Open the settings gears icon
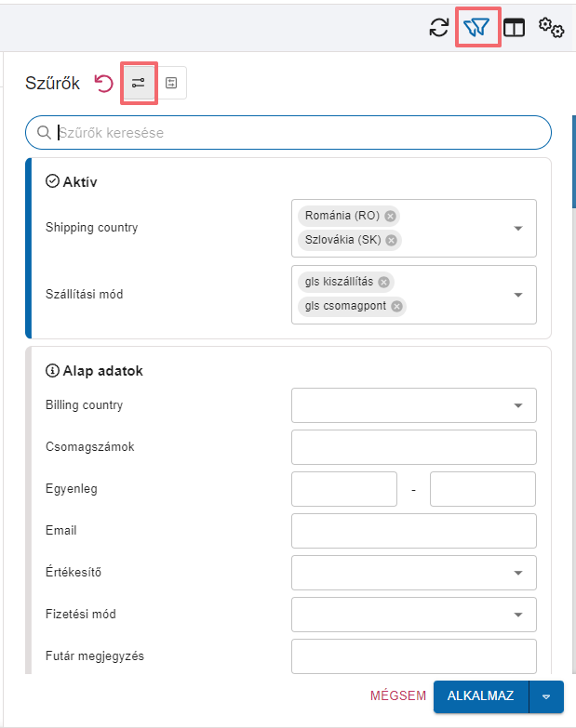The image size is (576, 728). pyautogui.click(x=552, y=27)
